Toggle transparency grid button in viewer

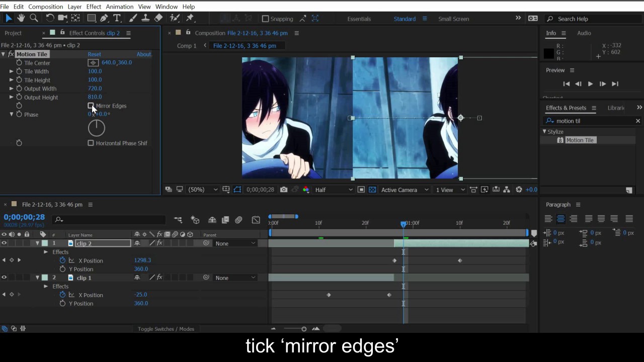372,190
